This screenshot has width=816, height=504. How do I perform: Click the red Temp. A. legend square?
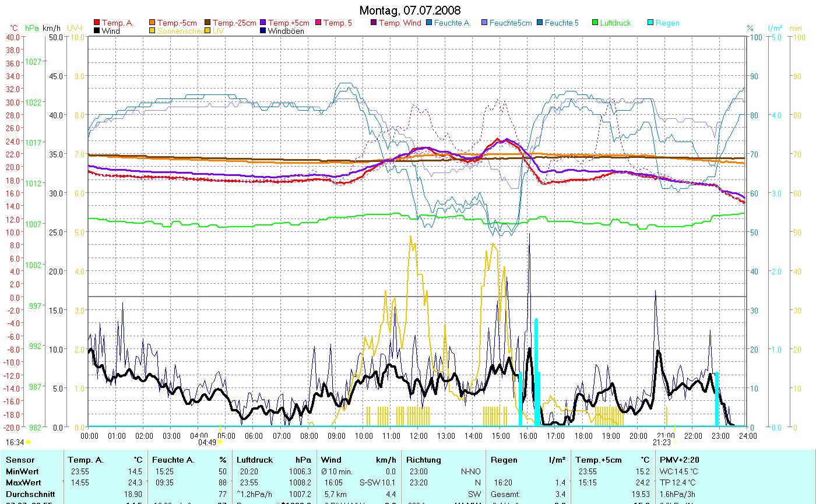(97, 23)
